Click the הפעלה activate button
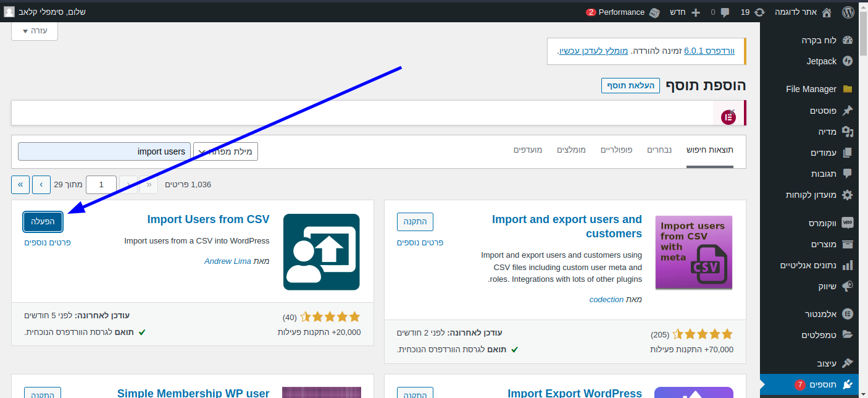Viewport: 868px width, 398px height. point(43,221)
